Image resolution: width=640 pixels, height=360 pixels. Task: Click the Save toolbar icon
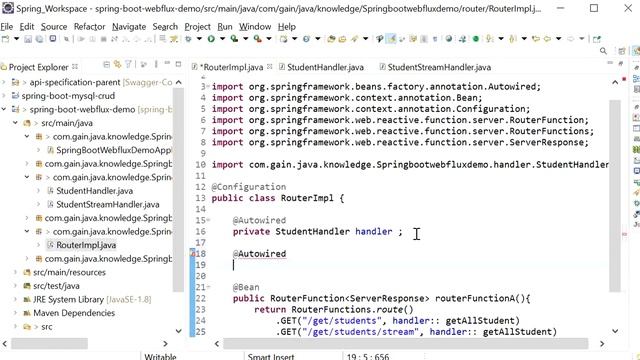pos(28,39)
